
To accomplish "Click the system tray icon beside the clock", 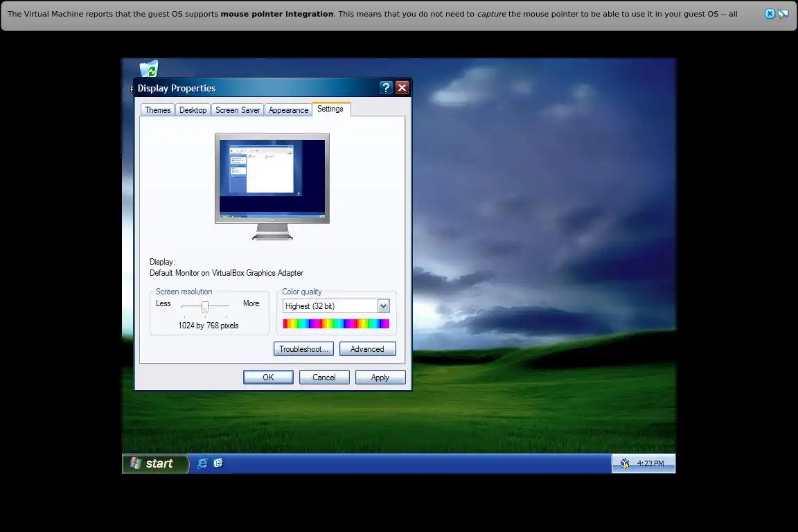I will [625, 463].
